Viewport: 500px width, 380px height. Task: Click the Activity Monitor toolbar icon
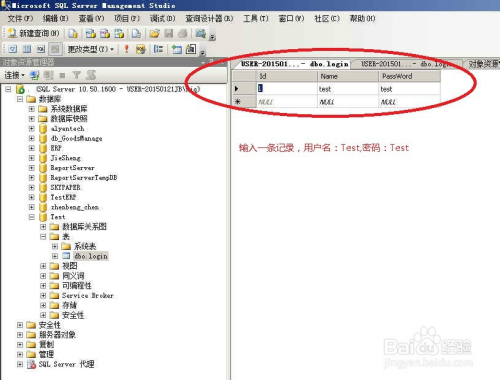point(200,33)
